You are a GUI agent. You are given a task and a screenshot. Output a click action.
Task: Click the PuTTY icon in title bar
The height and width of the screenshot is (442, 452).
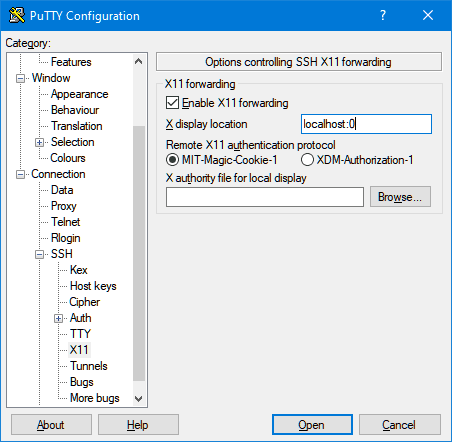pyautogui.click(x=17, y=15)
